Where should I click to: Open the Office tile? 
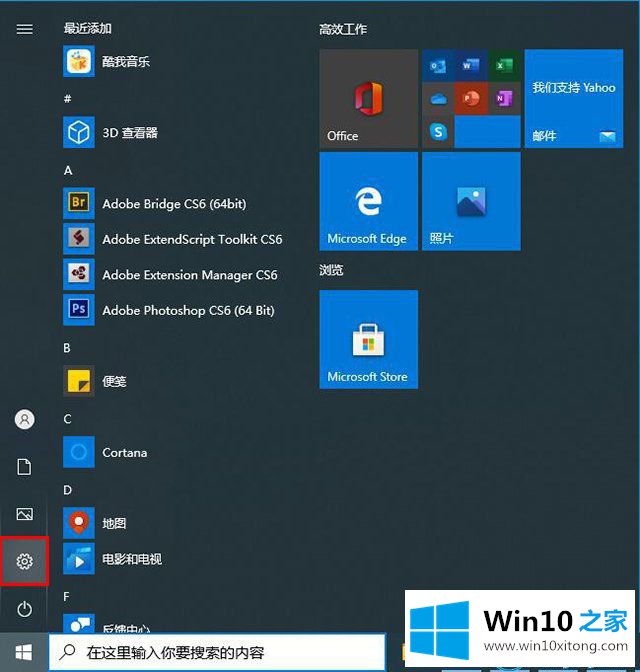[x=369, y=99]
